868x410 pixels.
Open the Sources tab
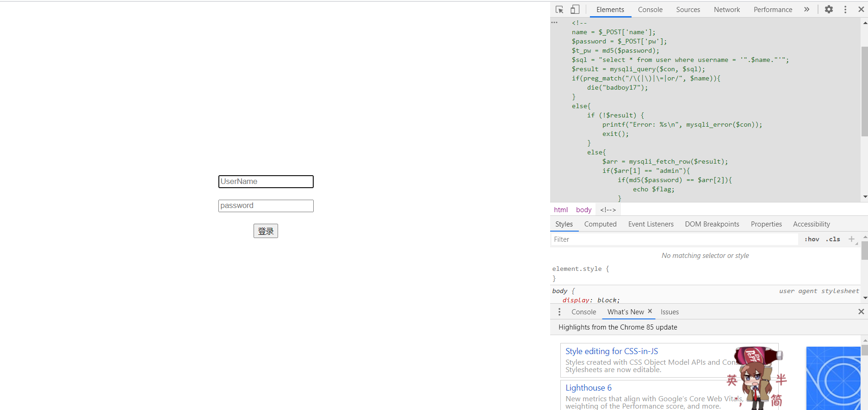tap(688, 9)
